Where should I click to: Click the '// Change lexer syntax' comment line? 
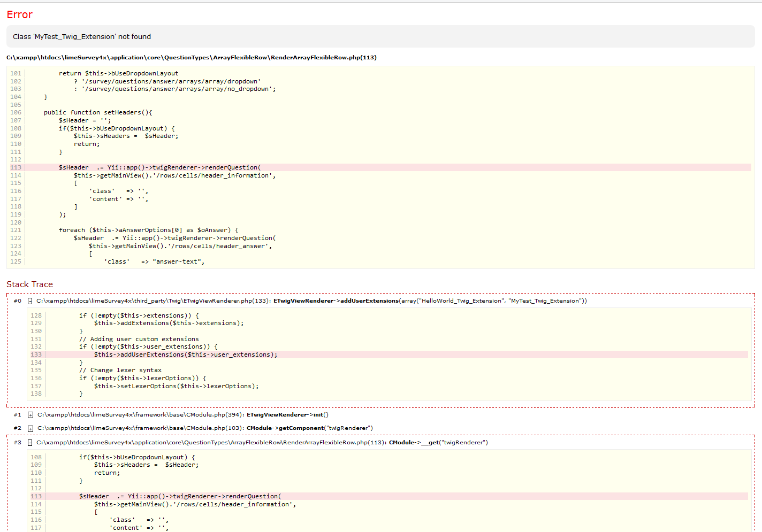point(120,371)
